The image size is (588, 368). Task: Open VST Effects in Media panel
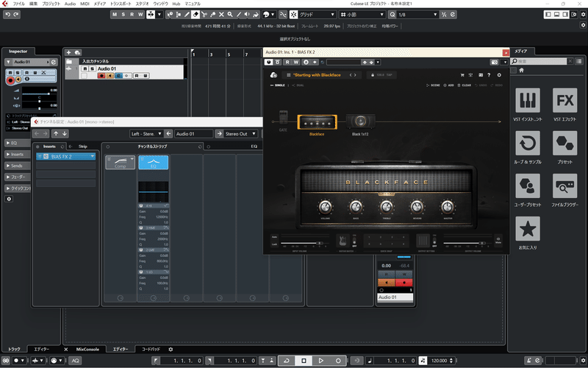tap(564, 100)
